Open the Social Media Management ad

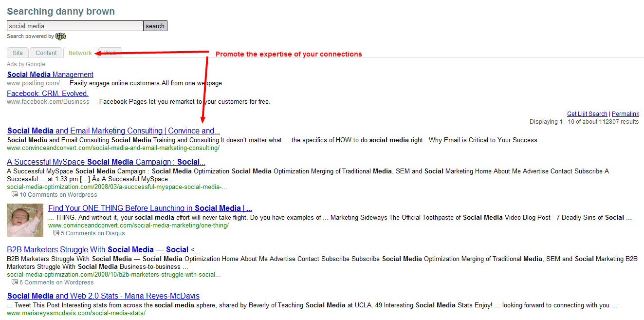tap(50, 75)
